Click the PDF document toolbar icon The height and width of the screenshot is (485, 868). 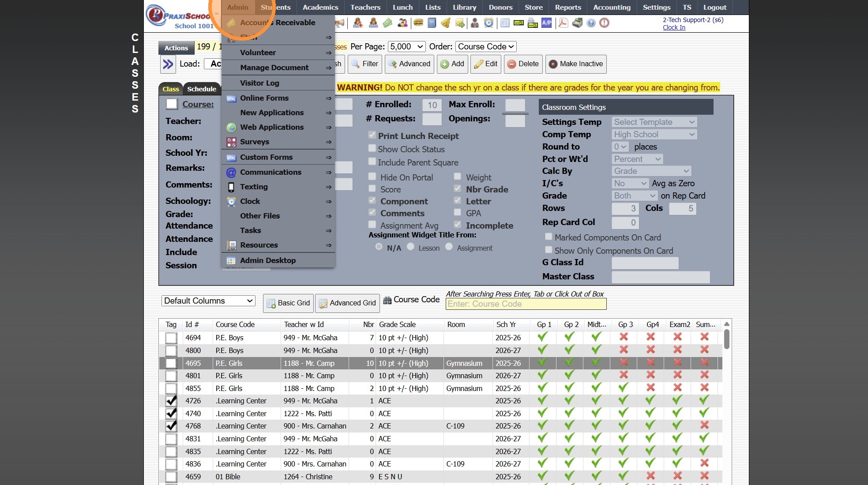click(563, 23)
